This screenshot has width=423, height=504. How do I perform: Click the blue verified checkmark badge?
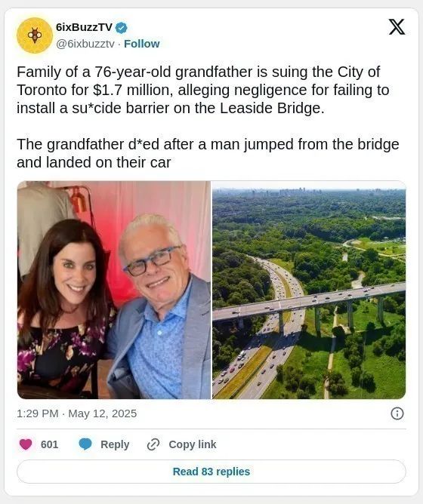pyautogui.click(x=121, y=28)
